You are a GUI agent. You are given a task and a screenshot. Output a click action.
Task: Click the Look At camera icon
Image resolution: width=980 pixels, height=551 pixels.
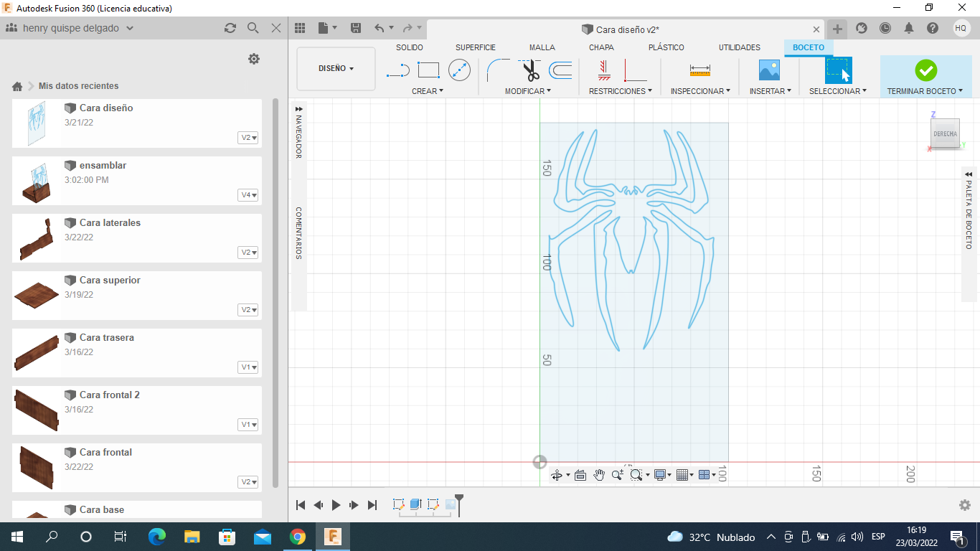580,475
